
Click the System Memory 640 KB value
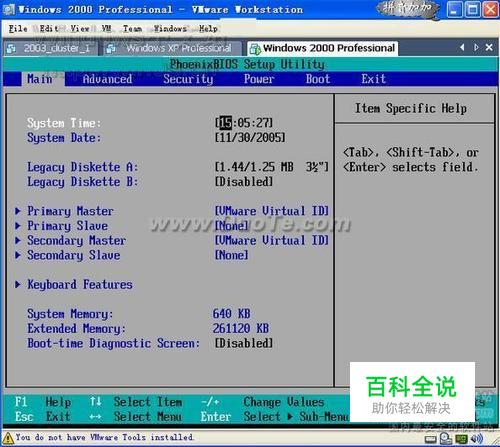[232, 314]
